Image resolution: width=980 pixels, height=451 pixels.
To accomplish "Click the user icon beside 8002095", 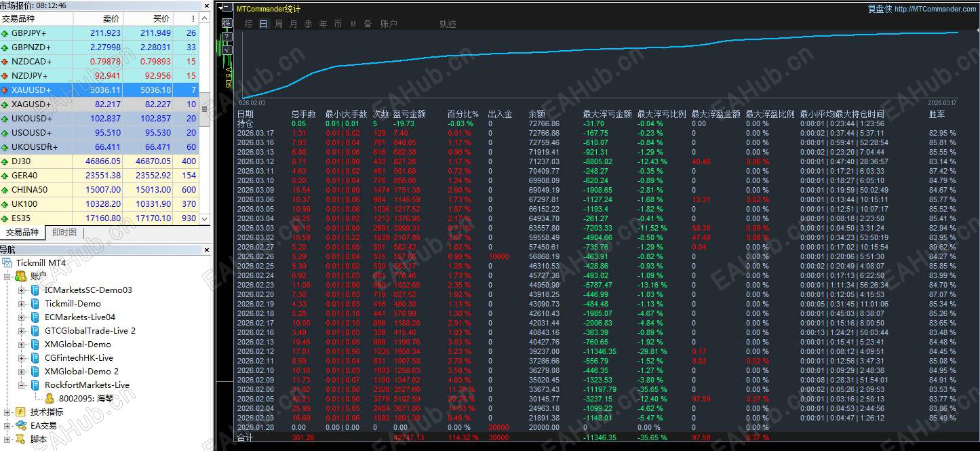I will [x=50, y=398].
